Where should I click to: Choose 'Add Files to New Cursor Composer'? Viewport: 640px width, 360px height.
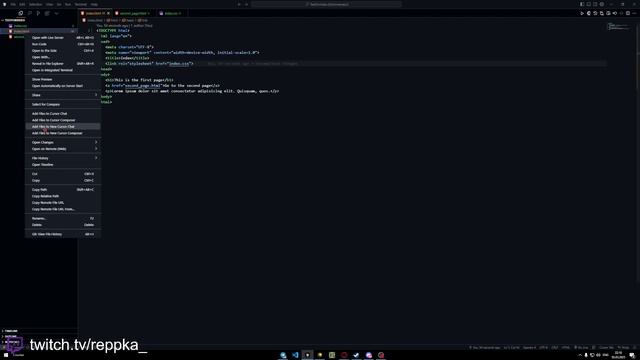63,133
